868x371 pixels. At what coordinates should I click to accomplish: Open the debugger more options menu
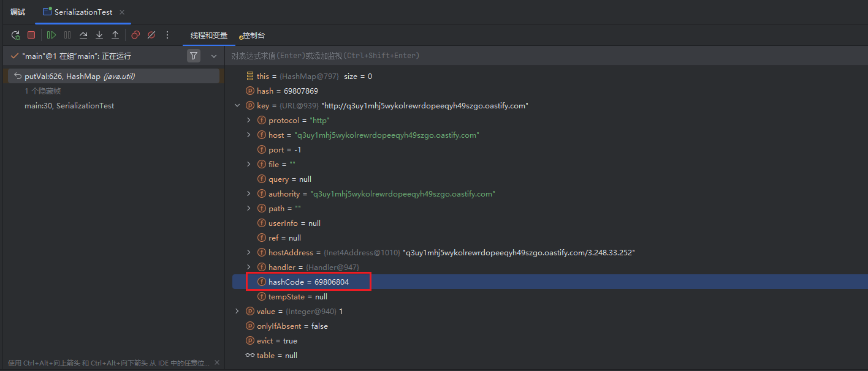coord(167,36)
